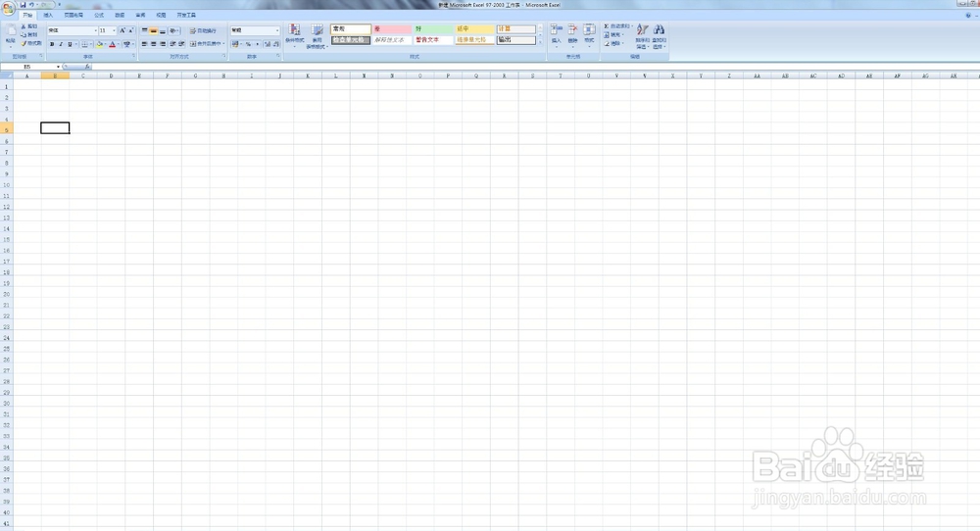Undo the last action
The height and width of the screenshot is (531, 980).
coord(31,5)
